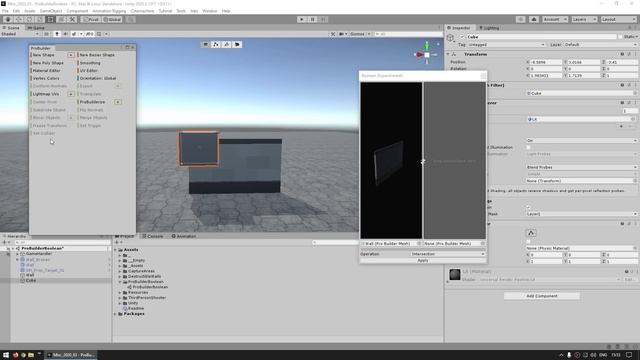Open Lightmap UVs options plus button

tap(71, 94)
